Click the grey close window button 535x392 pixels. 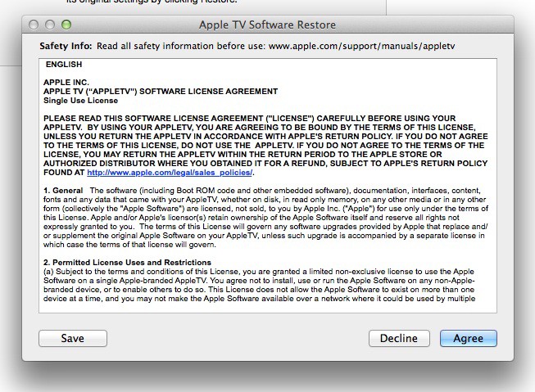34,25
